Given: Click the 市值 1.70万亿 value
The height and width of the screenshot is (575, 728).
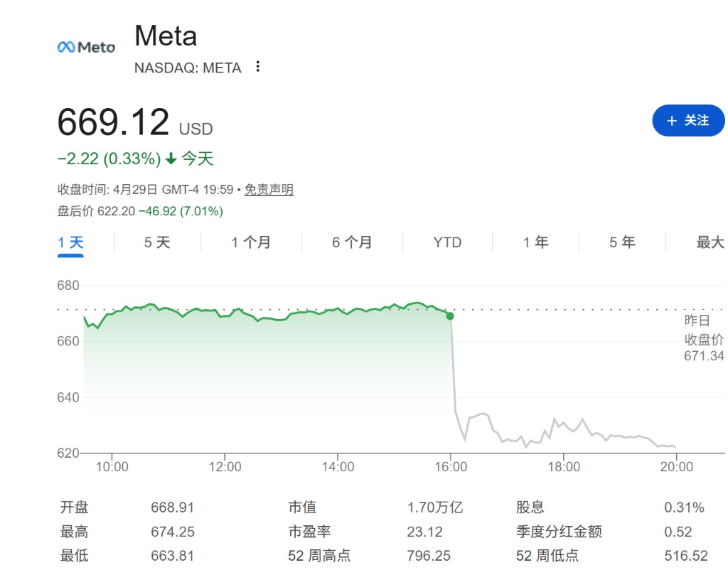Looking at the screenshot, I should 434,507.
